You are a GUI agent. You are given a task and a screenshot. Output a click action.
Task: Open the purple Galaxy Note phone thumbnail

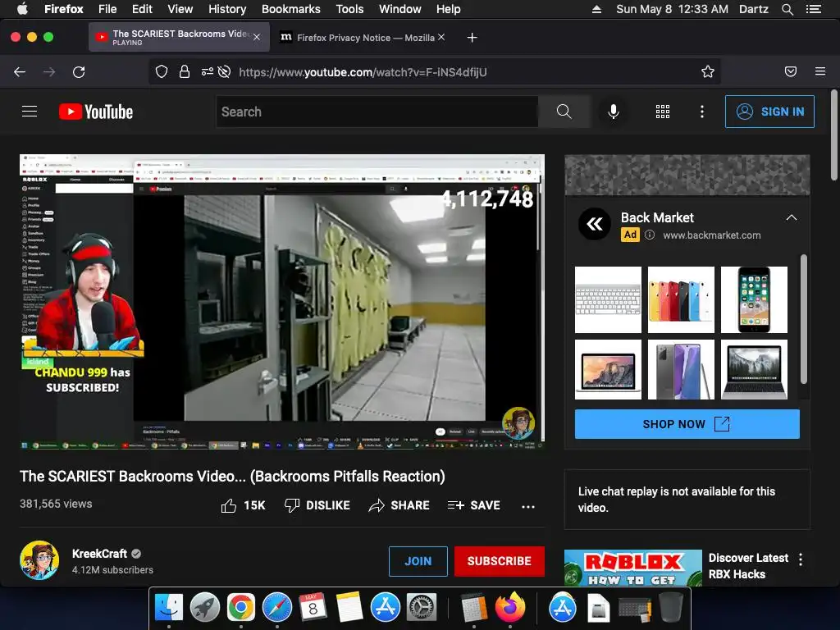(x=681, y=369)
